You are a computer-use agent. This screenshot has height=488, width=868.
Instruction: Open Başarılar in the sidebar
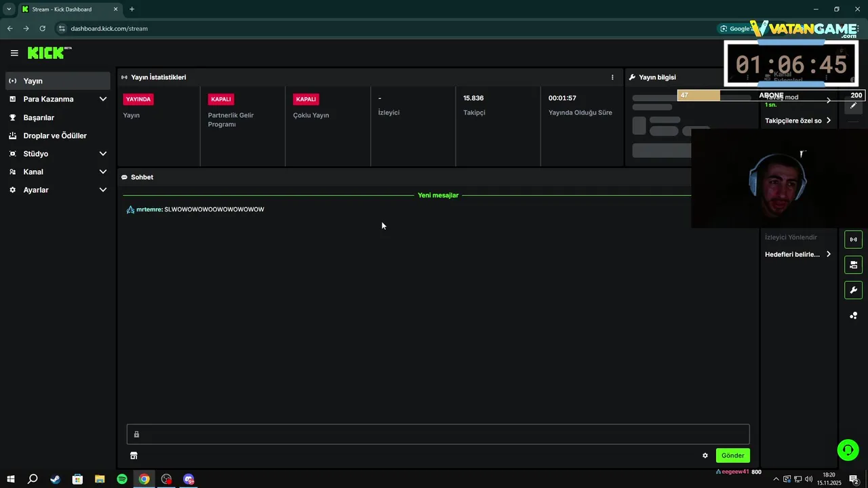[39, 117]
